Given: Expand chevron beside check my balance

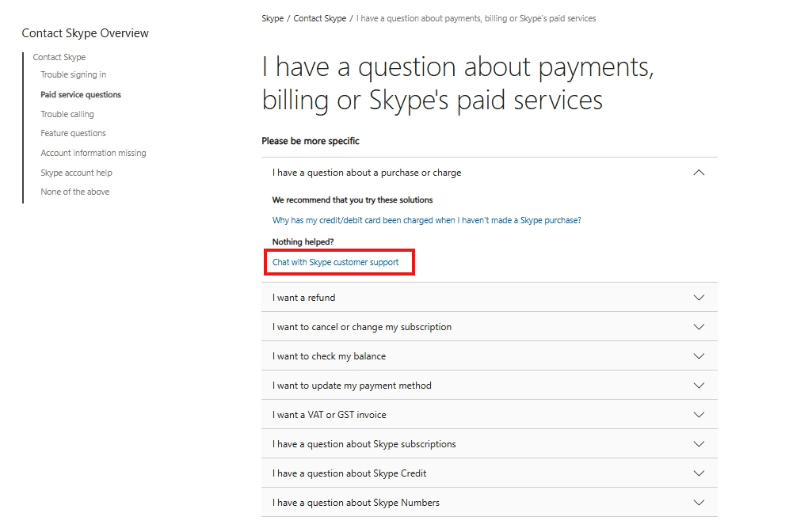Looking at the screenshot, I should pos(699,356).
